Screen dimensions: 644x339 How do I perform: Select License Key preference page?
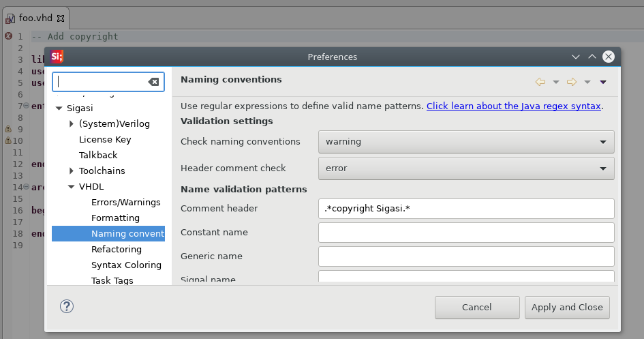pyautogui.click(x=105, y=139)
